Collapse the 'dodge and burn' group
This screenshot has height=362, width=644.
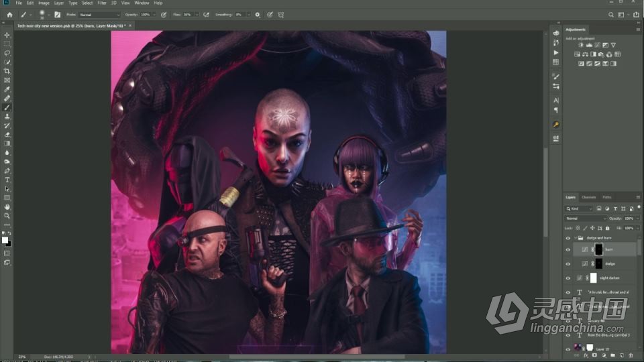click(575, 238)
